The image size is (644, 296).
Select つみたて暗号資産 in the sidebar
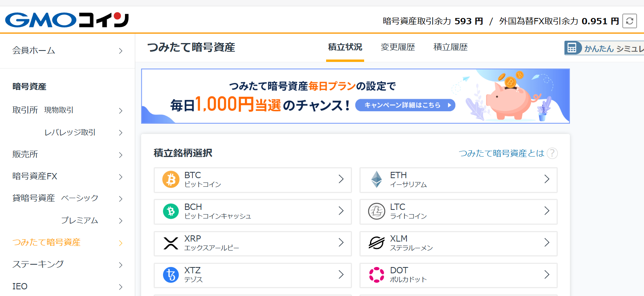(46, 242)
